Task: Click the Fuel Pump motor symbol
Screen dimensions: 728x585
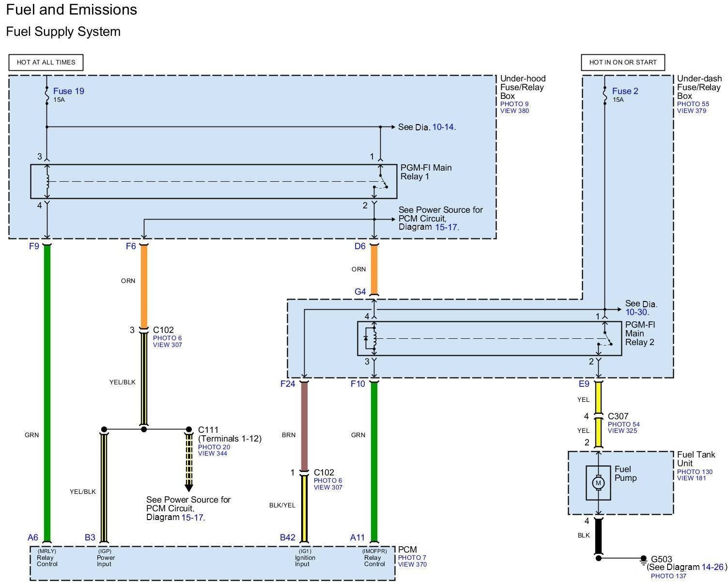Action: 598,483
